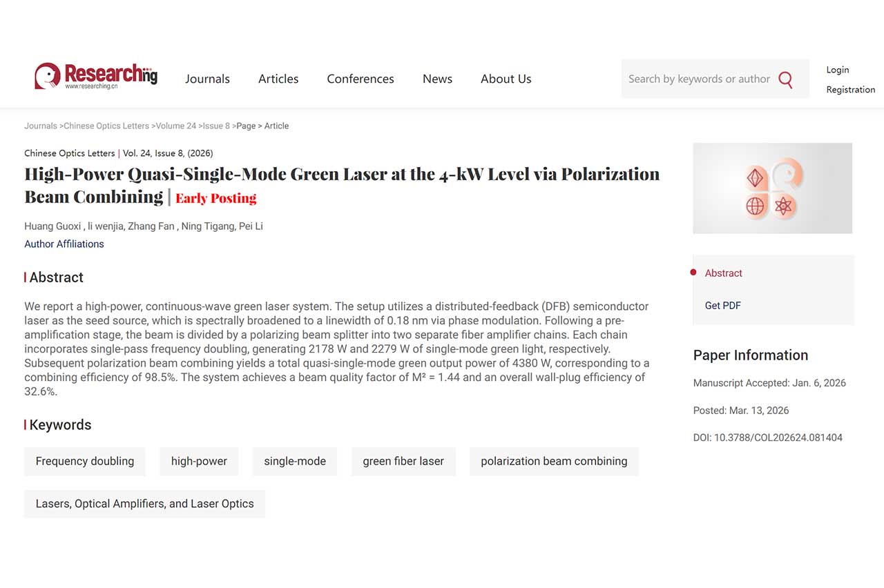Select the Frequency doubling keyword tag
Viewport: 884px width, 588px height.
click(85, 462)
